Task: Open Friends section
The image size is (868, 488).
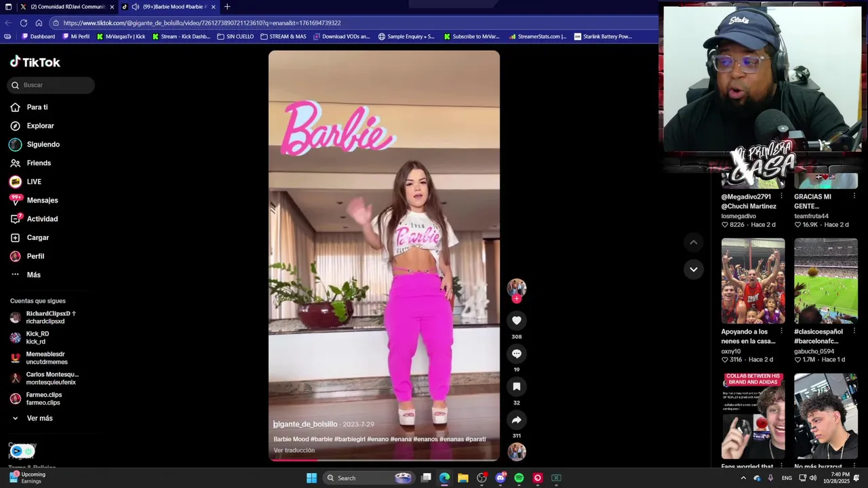Action: (x=31, y=163)
